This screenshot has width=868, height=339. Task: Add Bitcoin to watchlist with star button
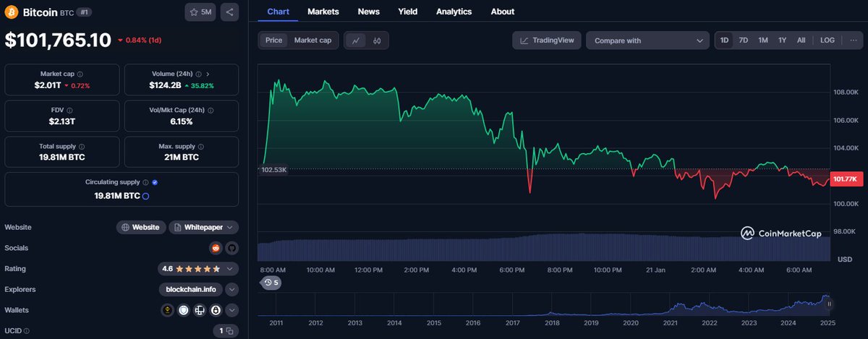tap(200, 12)
